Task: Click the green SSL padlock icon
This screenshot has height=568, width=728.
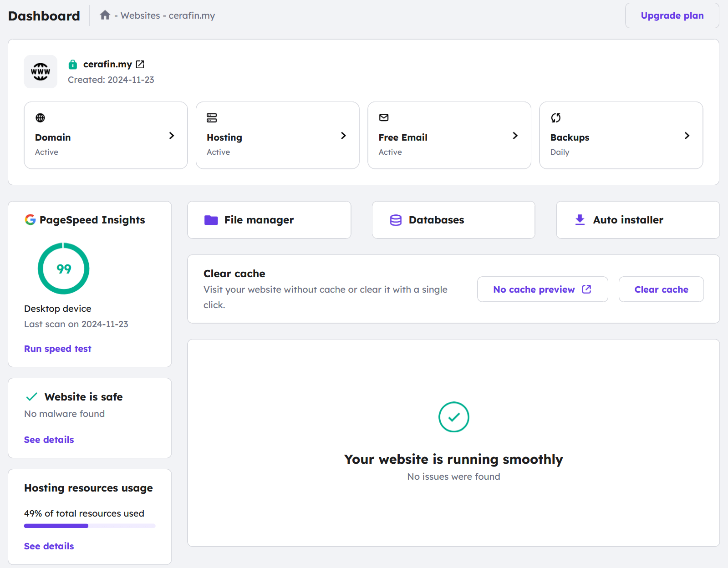Action: pyautogui.click(x=73, y=65)
